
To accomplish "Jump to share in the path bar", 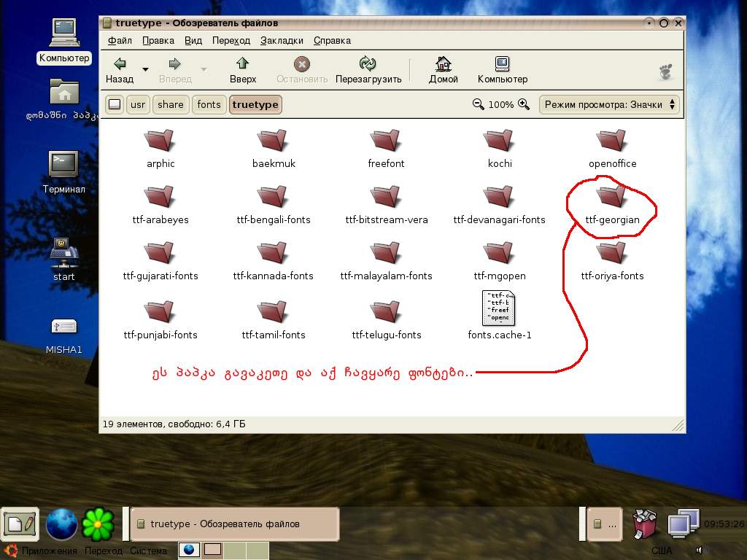I will pyautogui.click(x=170, y=105).
